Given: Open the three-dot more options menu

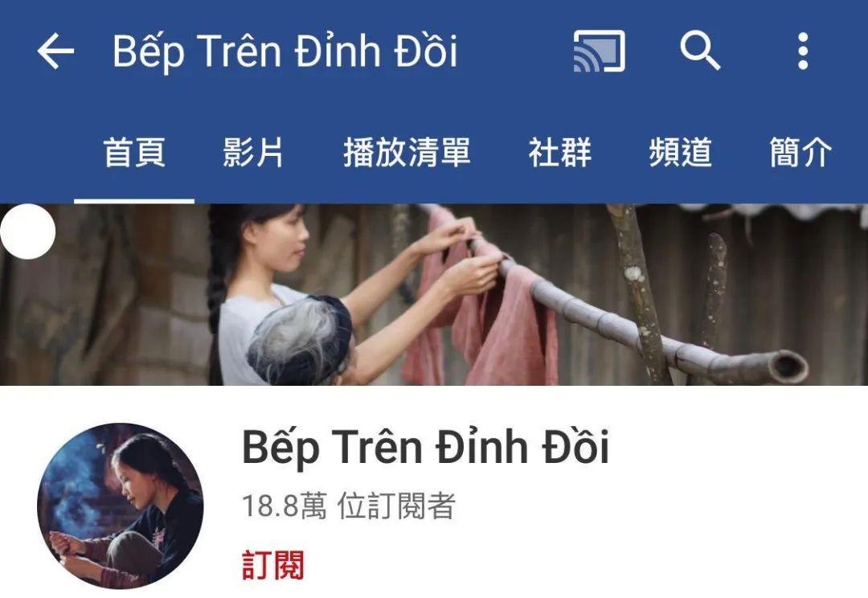Looking at the screenshot, I should 803,51.
